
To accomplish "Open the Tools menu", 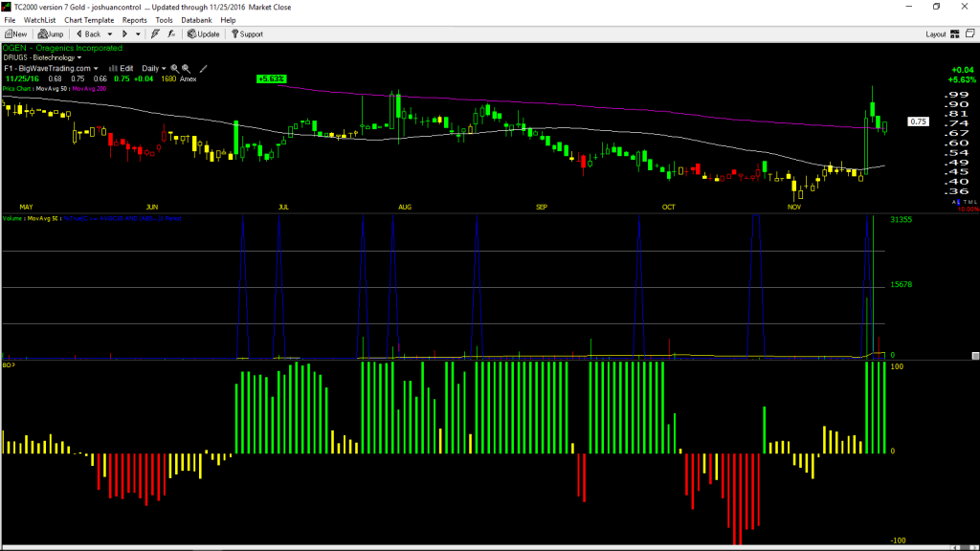I will [164, 20].
